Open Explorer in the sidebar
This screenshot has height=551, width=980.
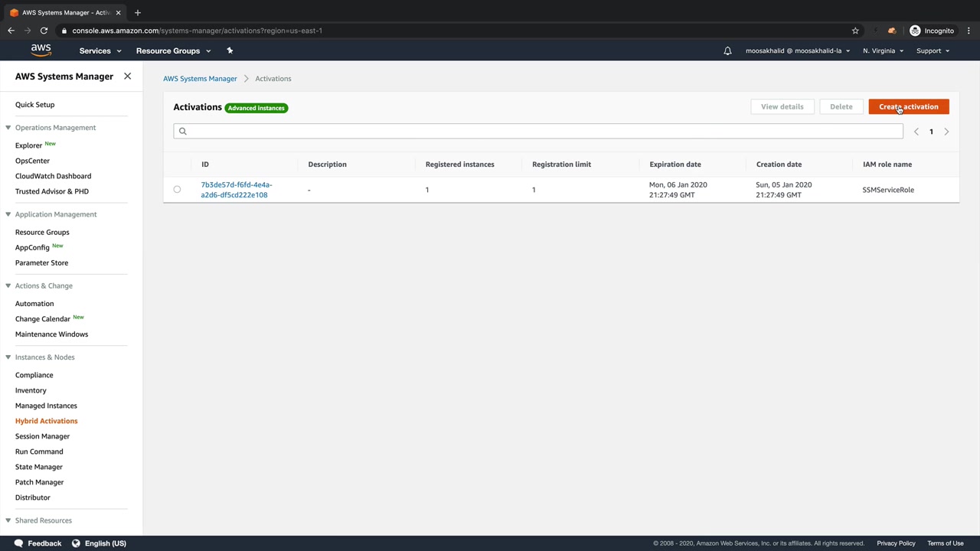tap(28, 145)
